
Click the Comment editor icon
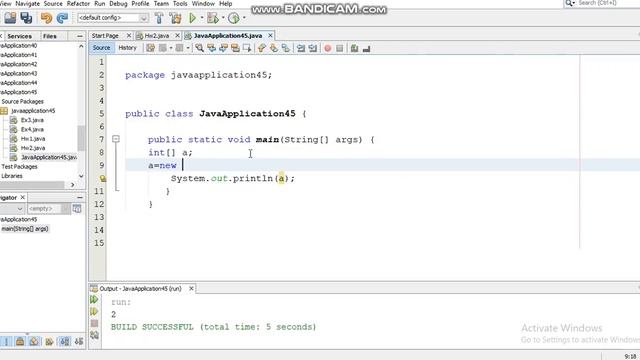tap(354, 49)
